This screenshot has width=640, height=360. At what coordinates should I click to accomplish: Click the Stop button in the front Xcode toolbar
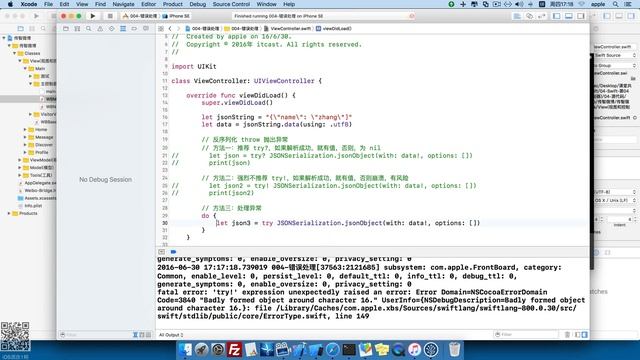109,16
